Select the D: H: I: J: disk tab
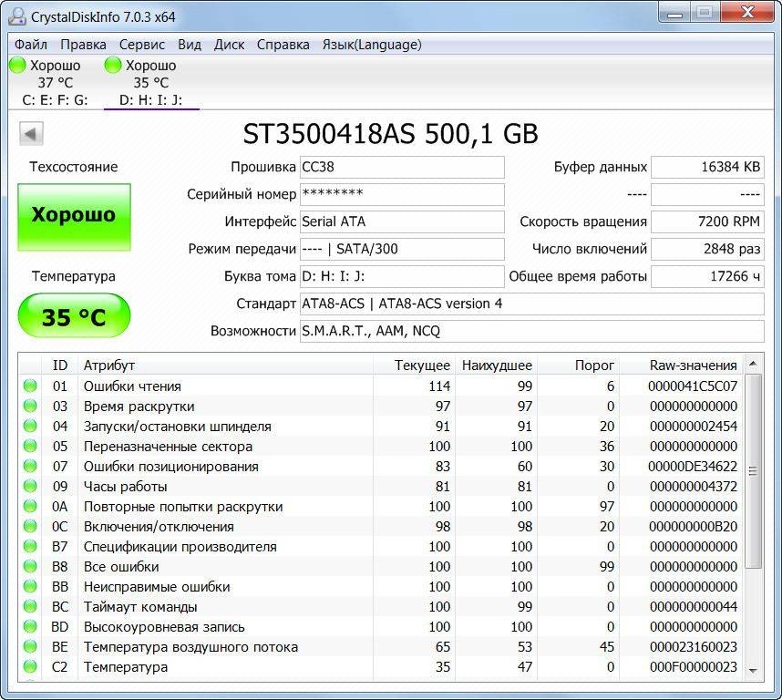 point(150,83)
